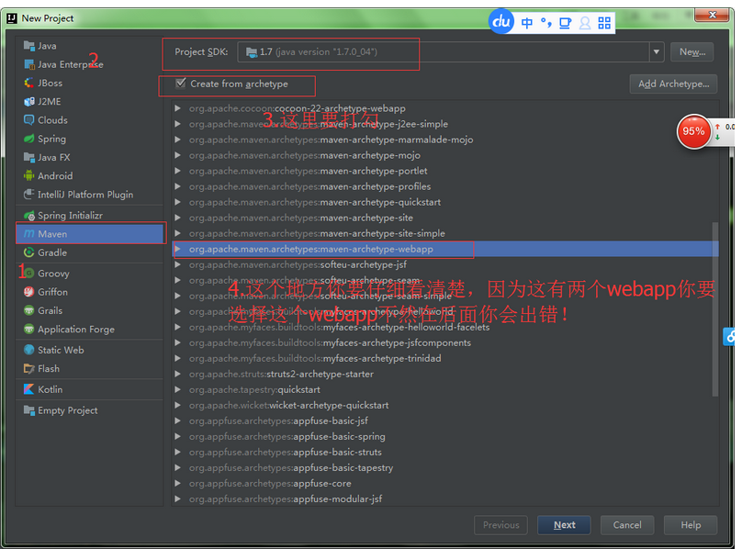Select Static Web project type
This screenshot has height=560, width=742.
click(x=90, y=350)
